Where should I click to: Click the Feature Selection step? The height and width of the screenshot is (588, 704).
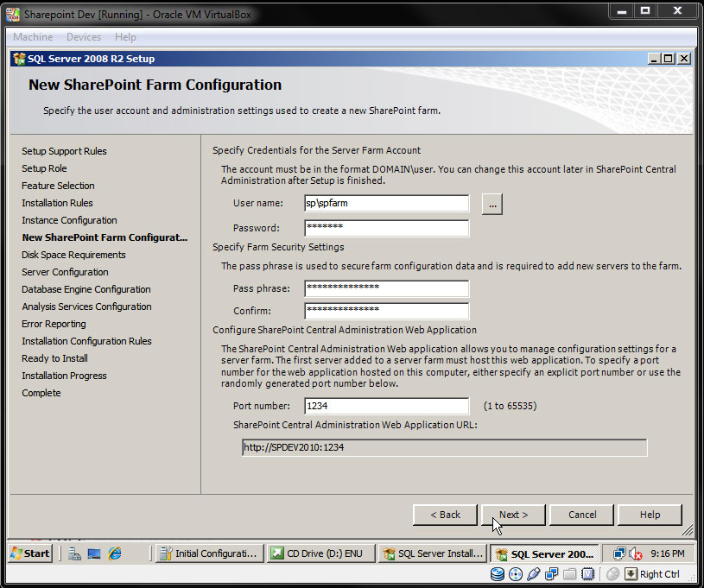pyautogui.click(x=58, y=186)
